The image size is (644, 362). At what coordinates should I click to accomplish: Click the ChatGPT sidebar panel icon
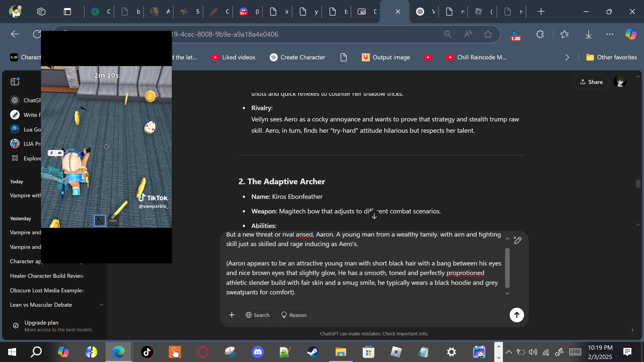(x=15, y=81)
